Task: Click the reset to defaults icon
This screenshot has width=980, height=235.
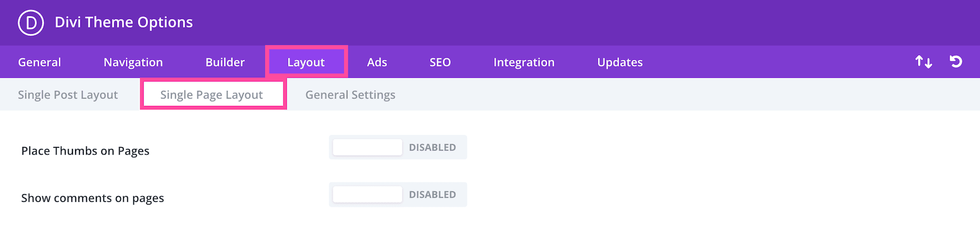Action: click(x=955, y=61)
